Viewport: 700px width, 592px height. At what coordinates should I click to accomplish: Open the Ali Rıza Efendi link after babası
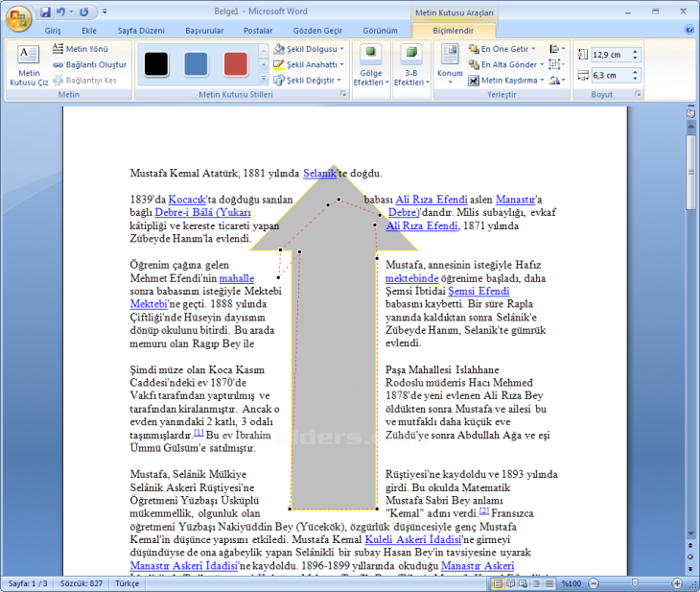(432, 200)
